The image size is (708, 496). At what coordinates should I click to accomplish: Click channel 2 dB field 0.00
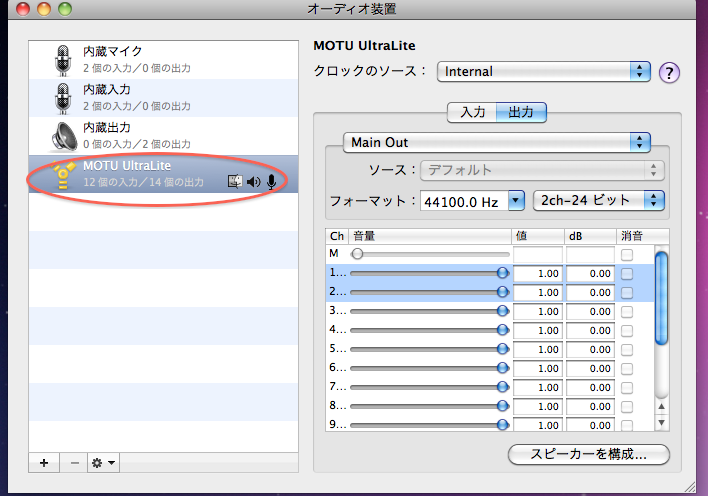pos(590,292)
